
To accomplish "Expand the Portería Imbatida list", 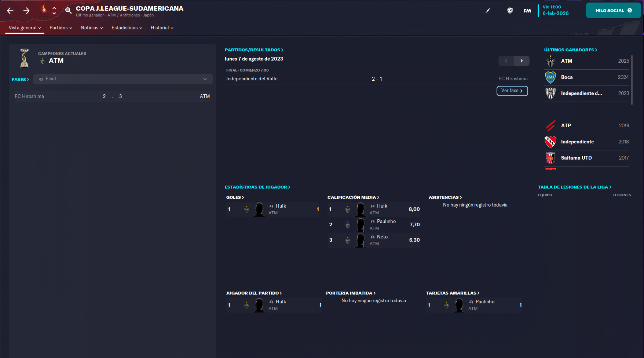I will coord(351,293).
